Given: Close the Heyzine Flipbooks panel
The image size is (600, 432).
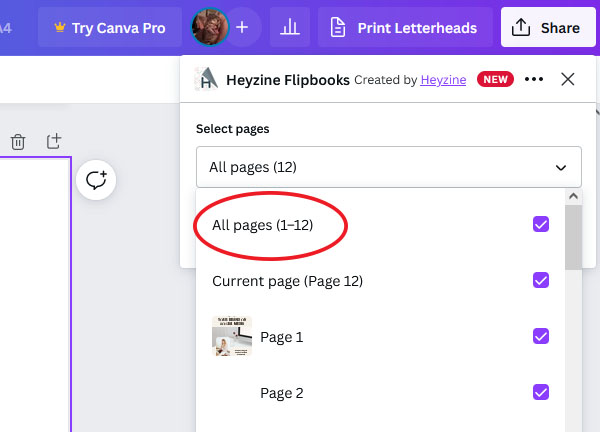Looking at the screenshot, I should pyautogui.click(x=568, y=80).
